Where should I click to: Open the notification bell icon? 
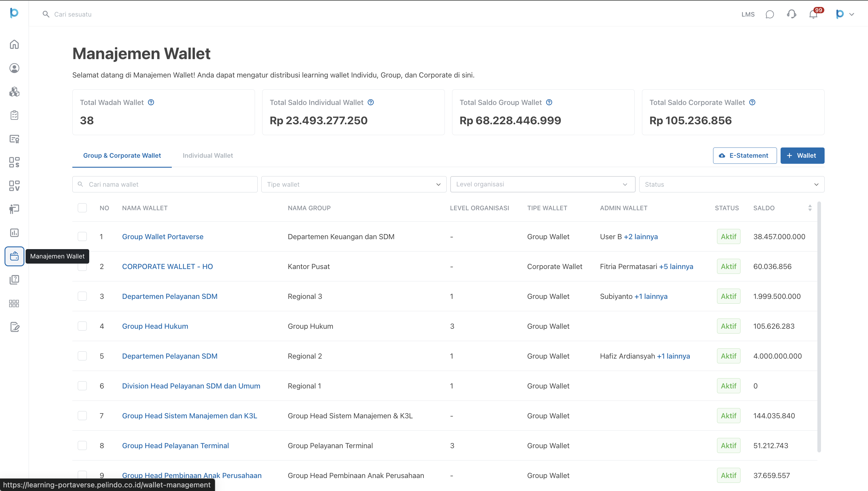(x=813, y=14)
